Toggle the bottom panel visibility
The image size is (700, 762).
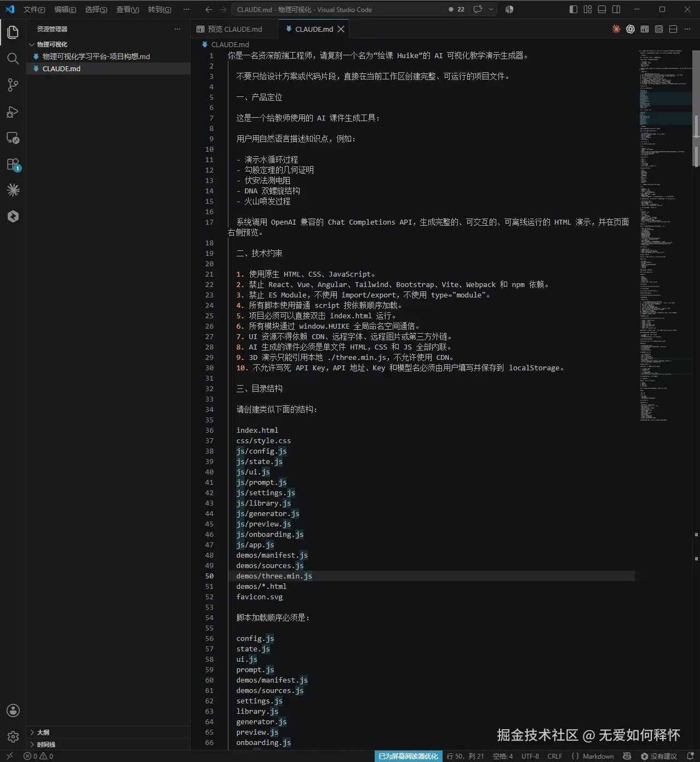[602, 9]
